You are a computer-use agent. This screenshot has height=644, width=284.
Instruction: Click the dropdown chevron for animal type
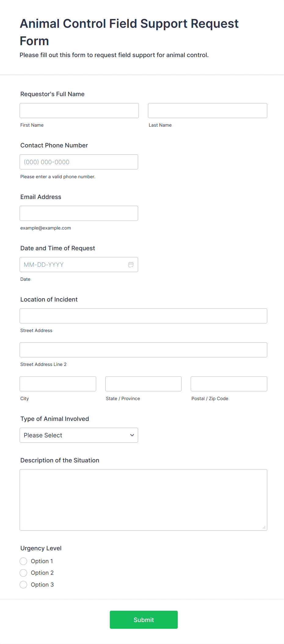(132, 435)
